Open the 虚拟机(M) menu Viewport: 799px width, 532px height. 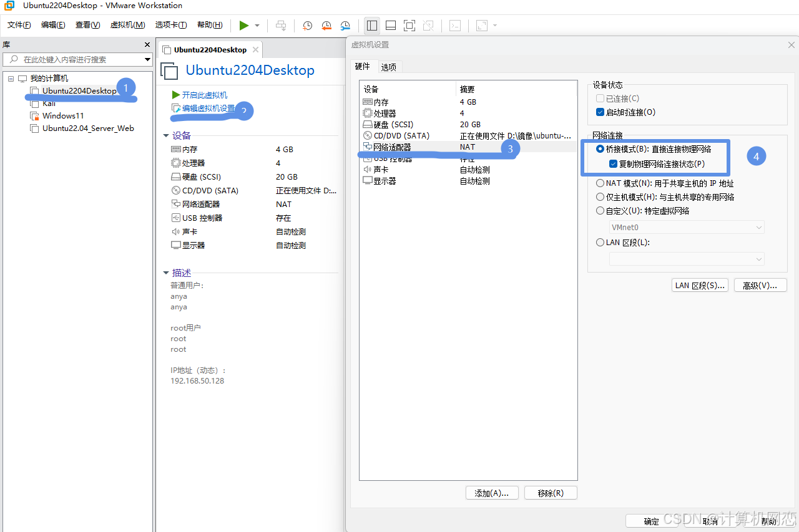coord(127,25)
